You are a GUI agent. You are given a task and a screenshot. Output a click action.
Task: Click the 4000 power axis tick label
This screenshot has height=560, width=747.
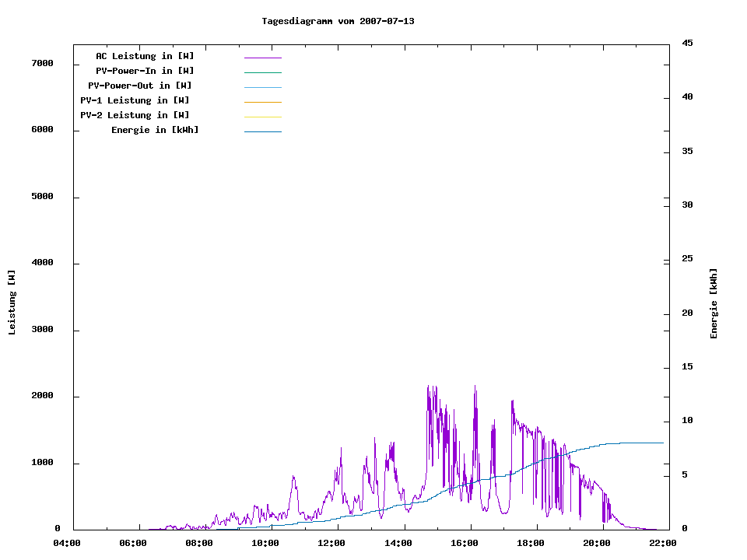click(42, 263)
